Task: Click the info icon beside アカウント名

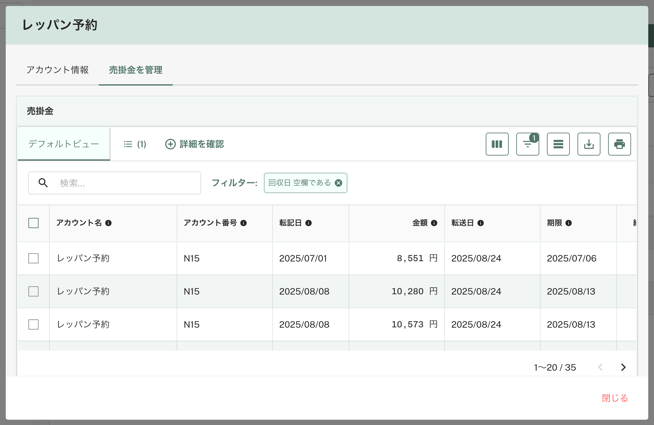Action: [x=109, y=223]
